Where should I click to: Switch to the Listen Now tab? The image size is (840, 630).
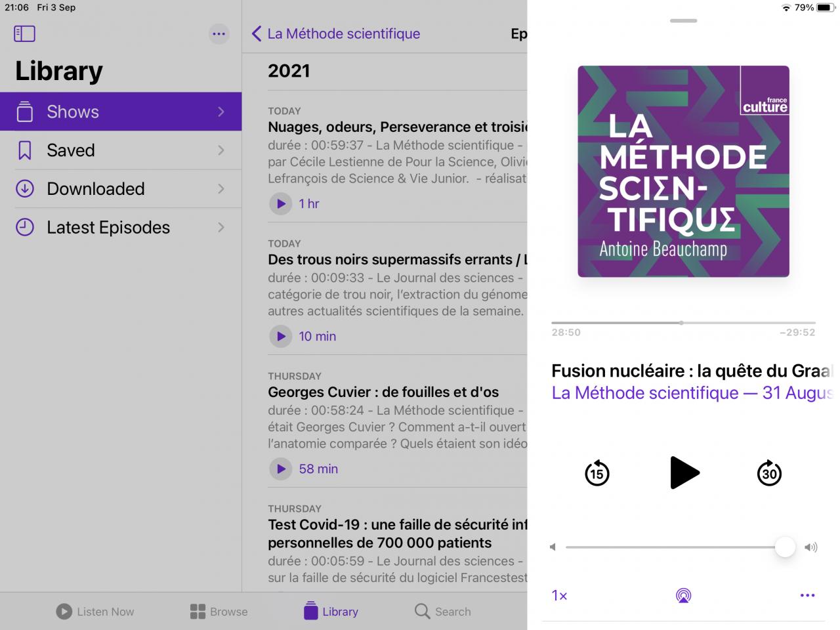click(95, 612)
